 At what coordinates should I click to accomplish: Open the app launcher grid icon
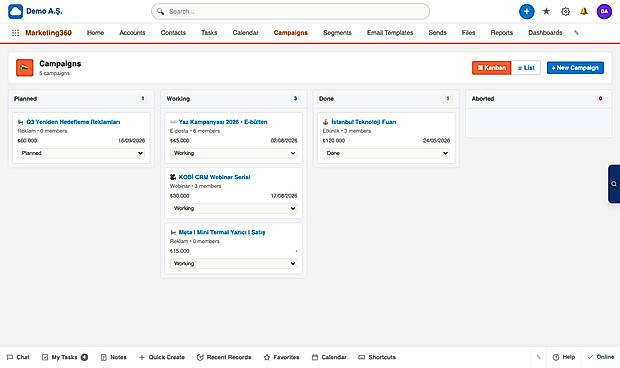(x=15, y=33)
